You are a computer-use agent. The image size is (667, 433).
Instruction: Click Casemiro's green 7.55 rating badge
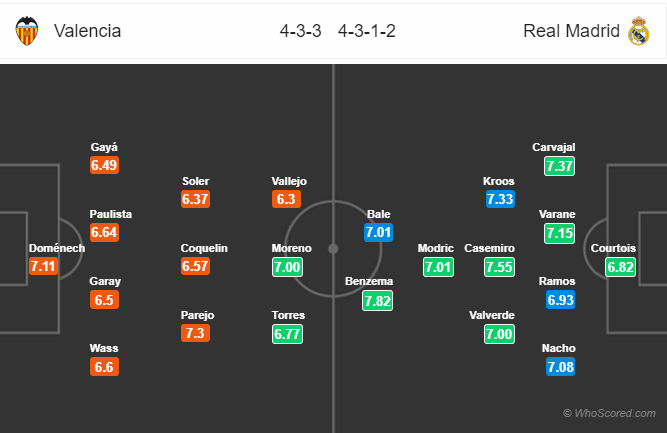point(499,267)
